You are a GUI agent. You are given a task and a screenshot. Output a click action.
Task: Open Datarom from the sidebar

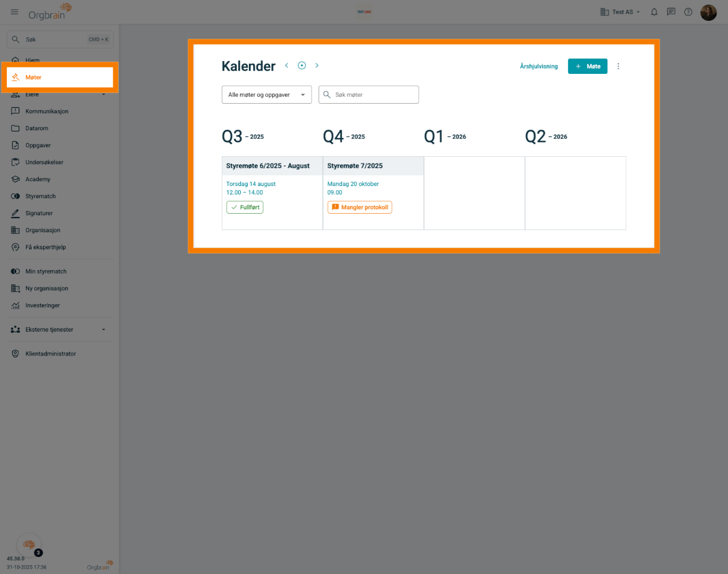click(60, 128)
